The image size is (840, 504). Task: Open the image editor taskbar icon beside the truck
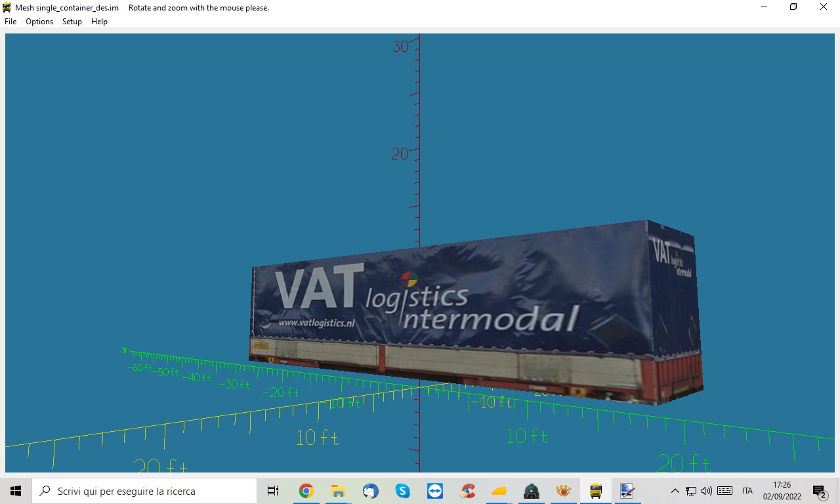click(628, 491)
